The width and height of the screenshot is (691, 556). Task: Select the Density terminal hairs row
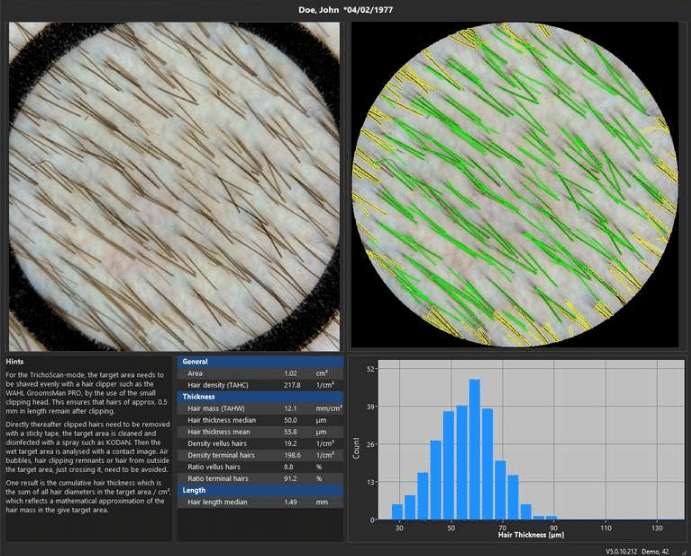coord(259,455)
